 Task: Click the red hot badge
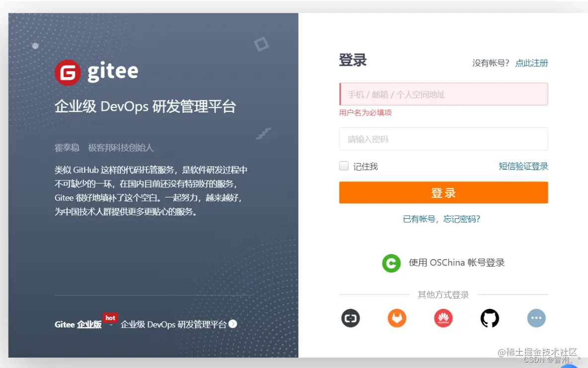[x=110, y=318]
